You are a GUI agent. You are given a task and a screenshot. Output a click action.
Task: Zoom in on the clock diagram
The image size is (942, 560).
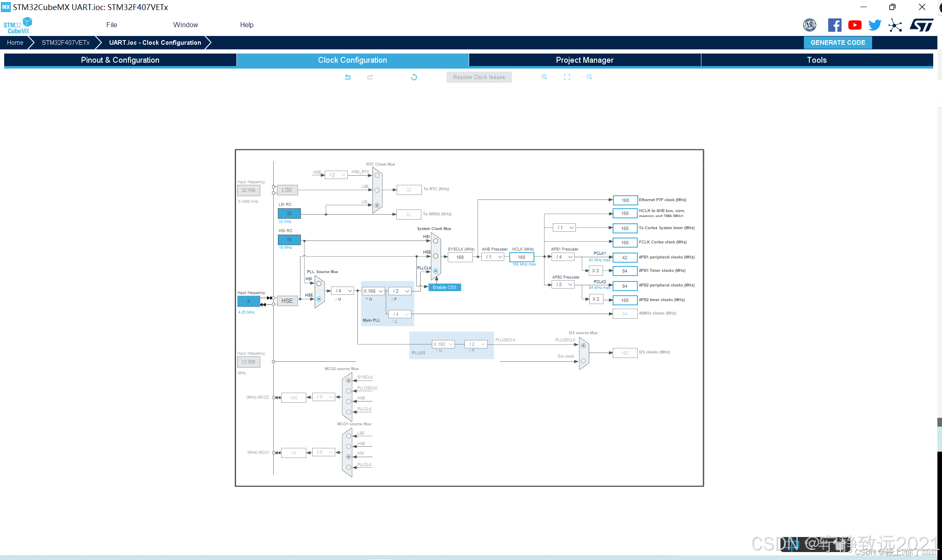click(x=544, y=77)
